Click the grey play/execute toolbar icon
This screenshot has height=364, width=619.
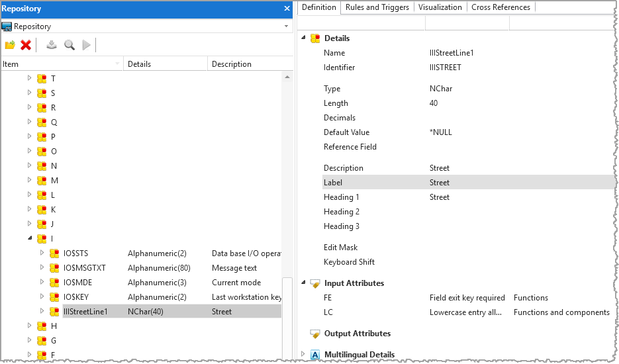click(x=86, y=45)
